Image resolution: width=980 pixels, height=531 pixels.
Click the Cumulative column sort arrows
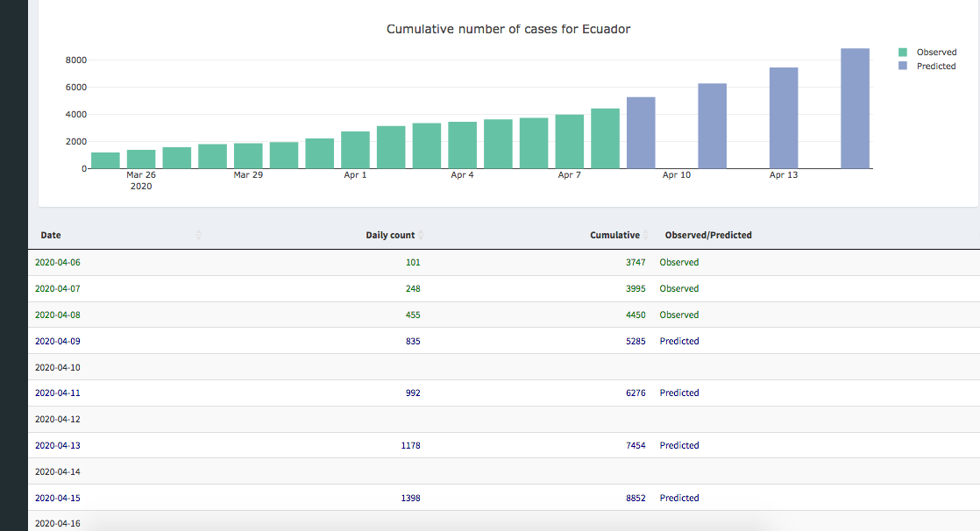click(x=645, y=235)
